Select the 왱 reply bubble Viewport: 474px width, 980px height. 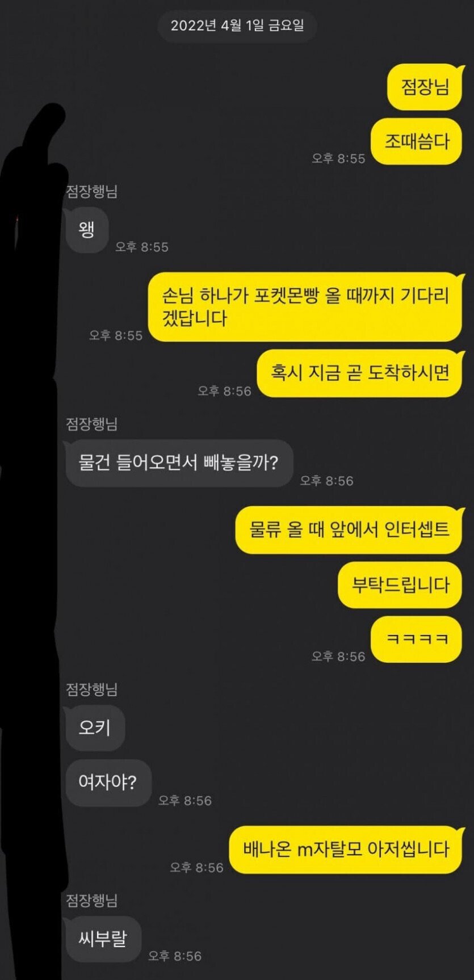[x=87, y=230]
